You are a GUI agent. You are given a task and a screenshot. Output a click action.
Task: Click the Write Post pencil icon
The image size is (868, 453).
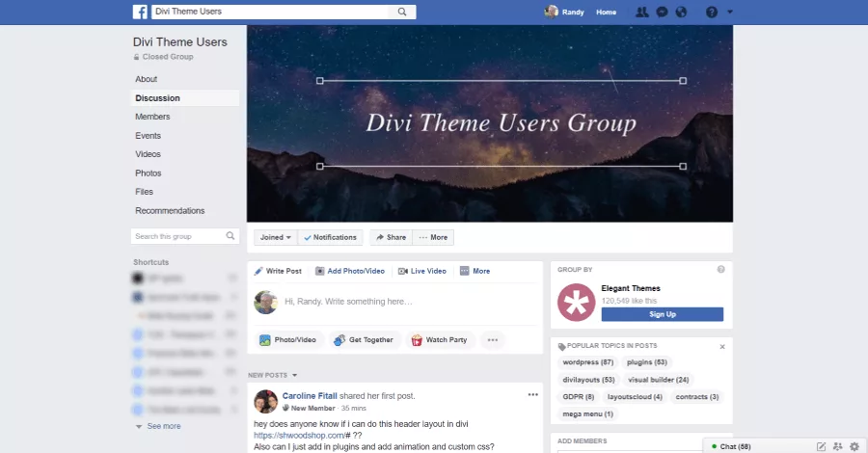258,271
